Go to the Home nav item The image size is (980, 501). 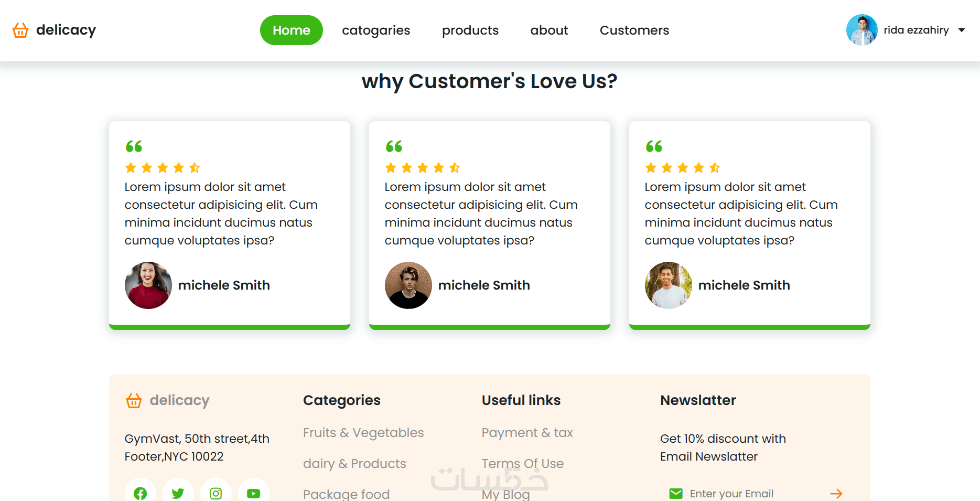[x=291, y=30]
